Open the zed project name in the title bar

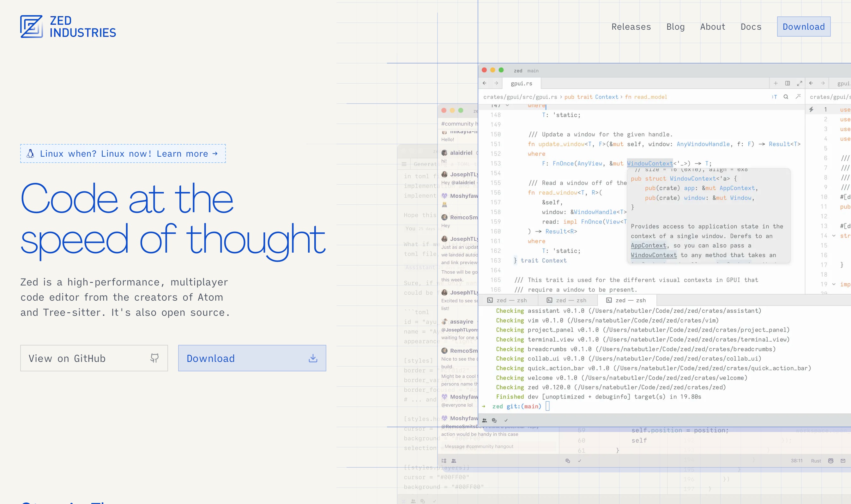[518, 71]
